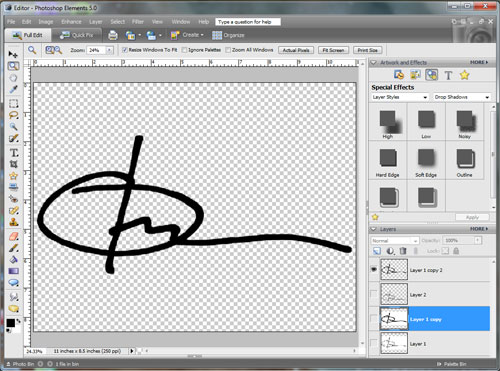Enable Zoom All Windows checkbox
Viewport: 500px width, 371px height.
tap(228, 50)
